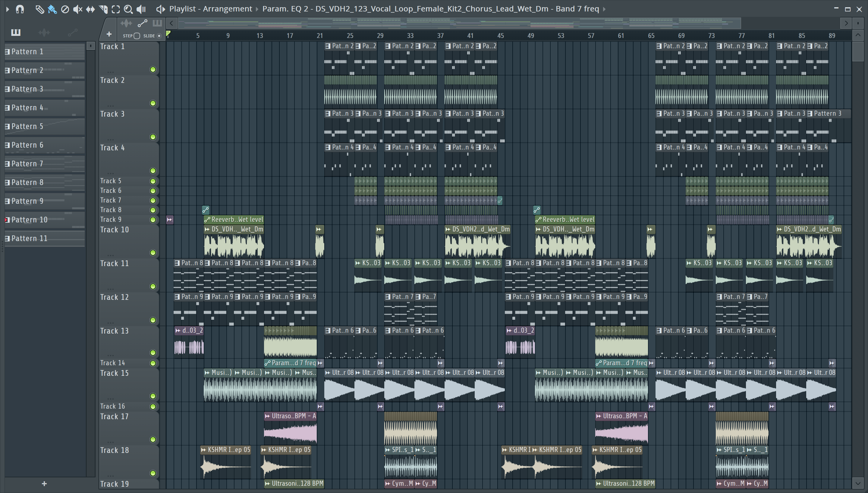The width and height of the screenshot is (868, 493).
Task: Open the Playlist options menu arrow
Action: coord(8,9)
